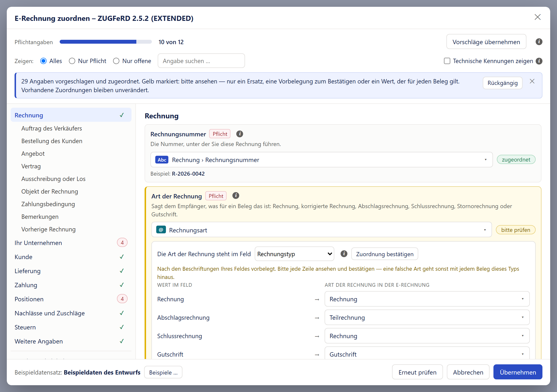Enable Technische Kennungen zeigen checkbox
The image size is (557, 392).
pyautogui.click(x=447, y=61)
